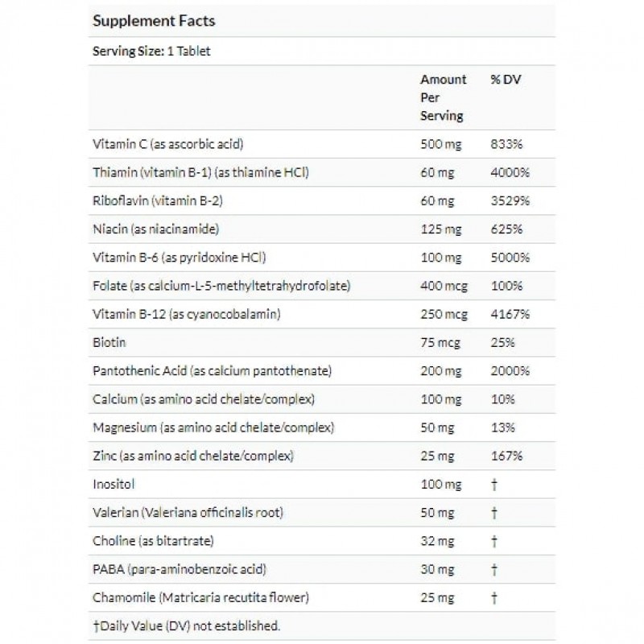644x644 pixels.
Task: Click the PABA 30 mg amount
Action: click(439, 568)
